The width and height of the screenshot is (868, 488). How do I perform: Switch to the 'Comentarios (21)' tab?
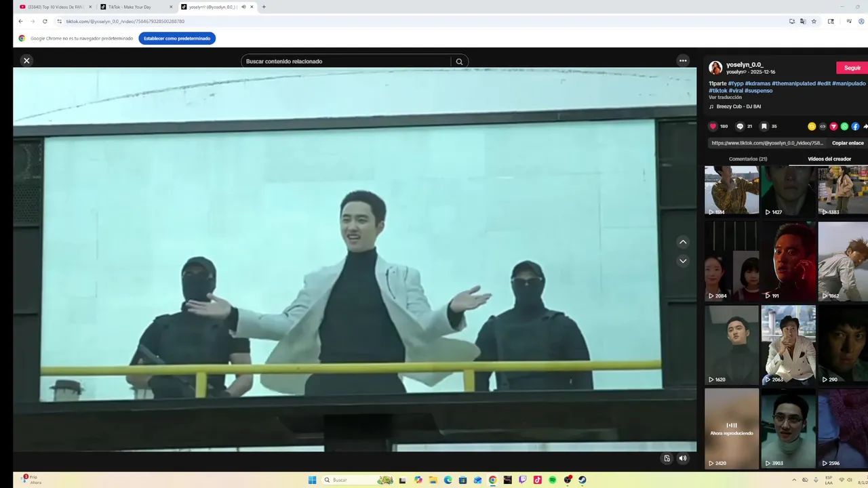747,159
